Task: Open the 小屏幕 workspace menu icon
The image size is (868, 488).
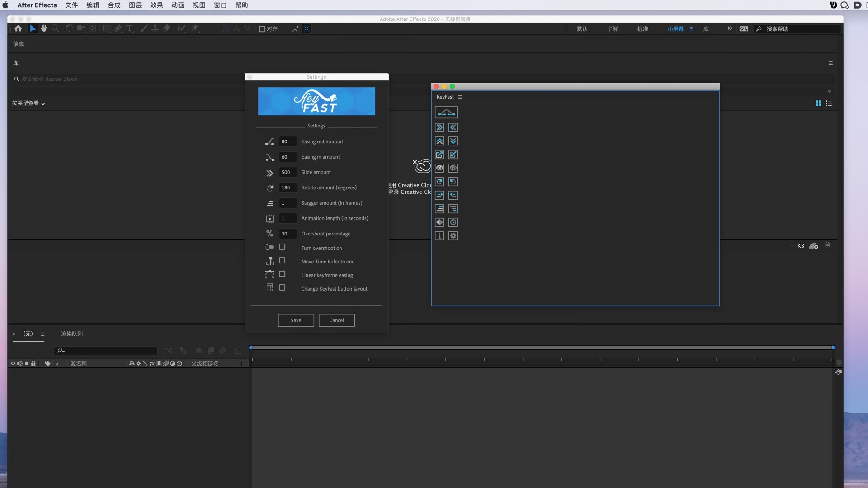Action: (x=691, y=29)
